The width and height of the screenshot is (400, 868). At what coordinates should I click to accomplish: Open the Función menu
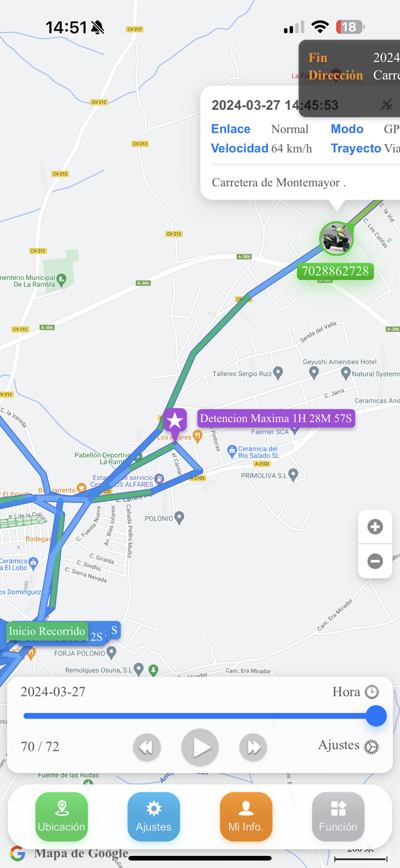[x=338, y=816]
